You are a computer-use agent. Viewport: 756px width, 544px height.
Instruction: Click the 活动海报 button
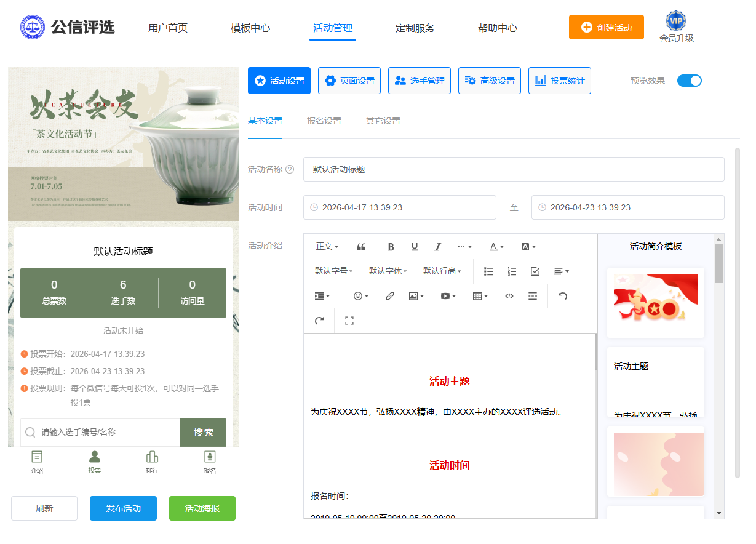[202, 508]
